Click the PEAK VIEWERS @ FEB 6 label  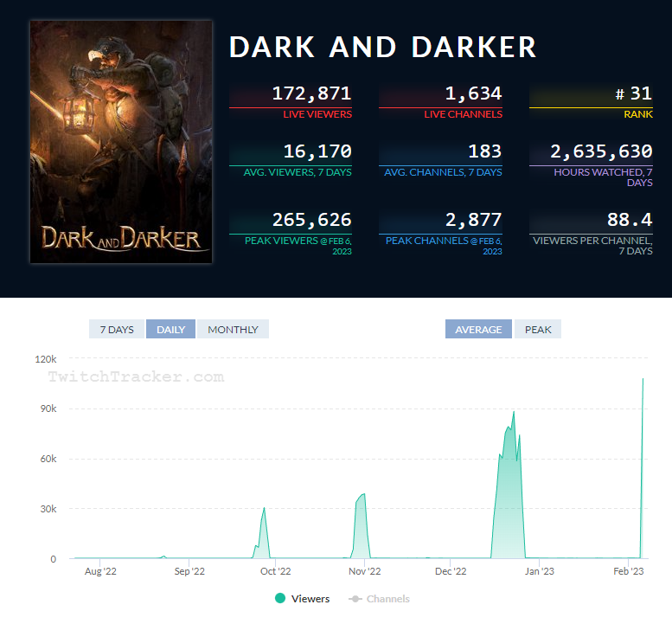click(298, 246)
